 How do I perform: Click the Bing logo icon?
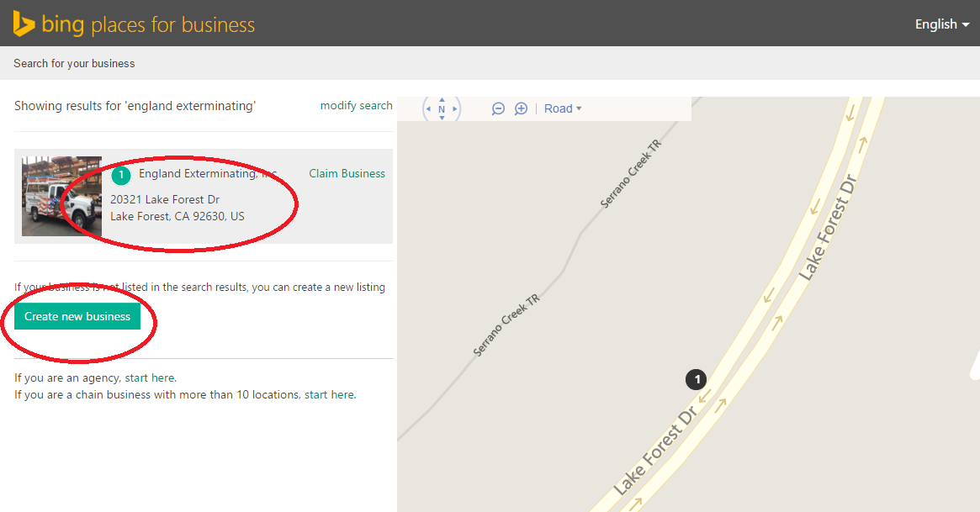pyautogui.click(x=24, y=24)
